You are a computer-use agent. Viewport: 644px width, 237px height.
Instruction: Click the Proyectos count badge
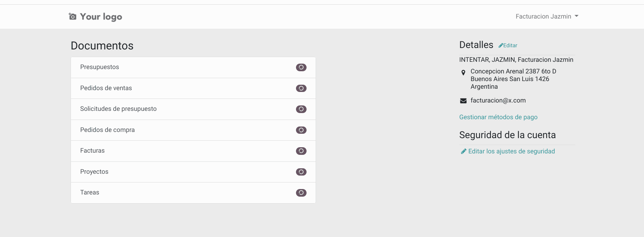coord(301,172)
